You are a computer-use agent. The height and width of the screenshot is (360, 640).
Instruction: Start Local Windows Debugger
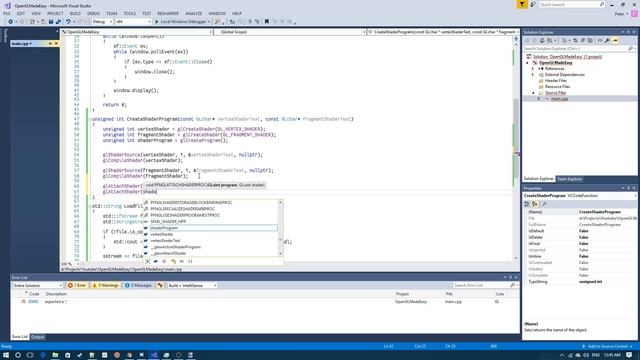[x=182, y=22]
